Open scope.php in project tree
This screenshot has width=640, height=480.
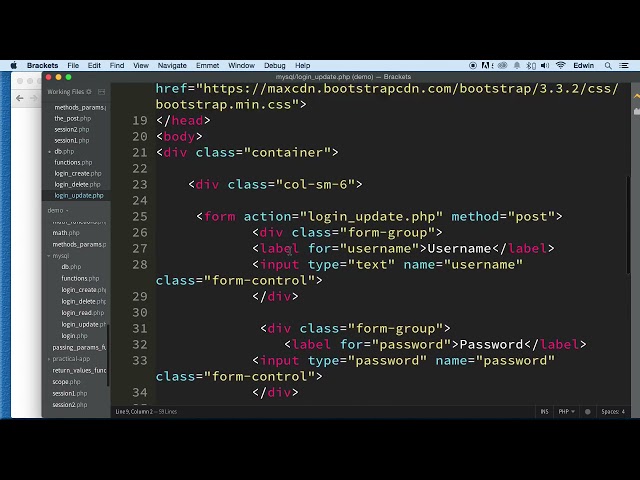[66, 382]
